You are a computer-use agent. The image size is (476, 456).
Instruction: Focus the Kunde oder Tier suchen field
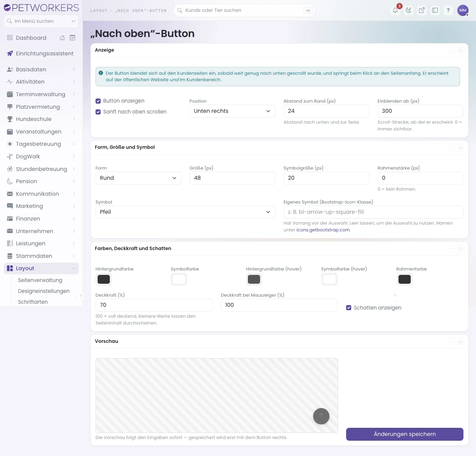tap(244, 10)
